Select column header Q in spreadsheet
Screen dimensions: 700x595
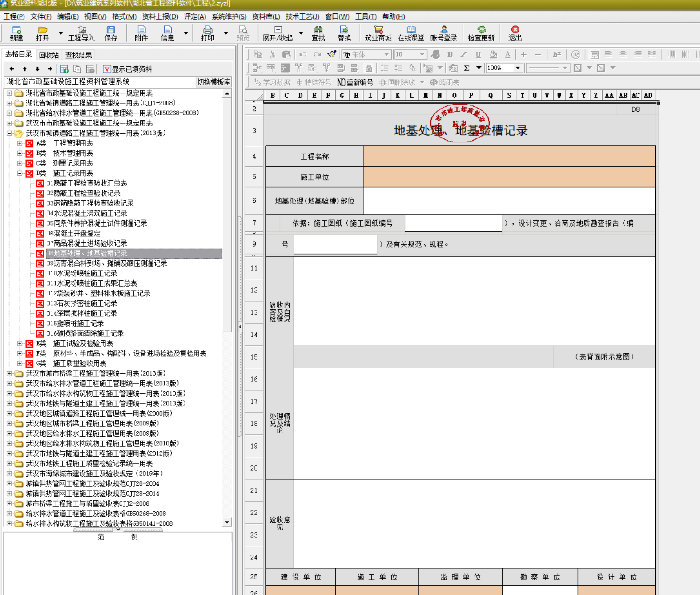pyautogui.click(x=490, y=95)
